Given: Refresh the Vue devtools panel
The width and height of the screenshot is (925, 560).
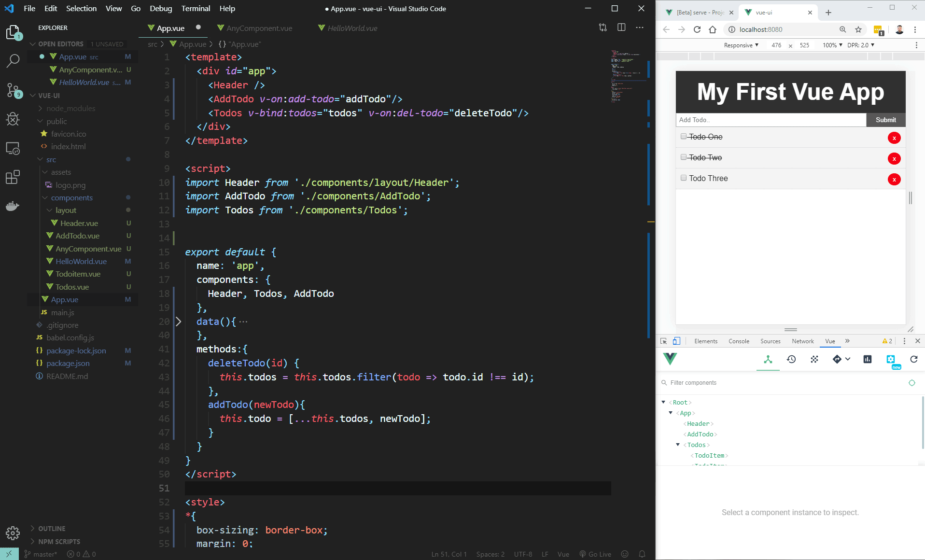Looking at the screenshot, I should (913, 360).
